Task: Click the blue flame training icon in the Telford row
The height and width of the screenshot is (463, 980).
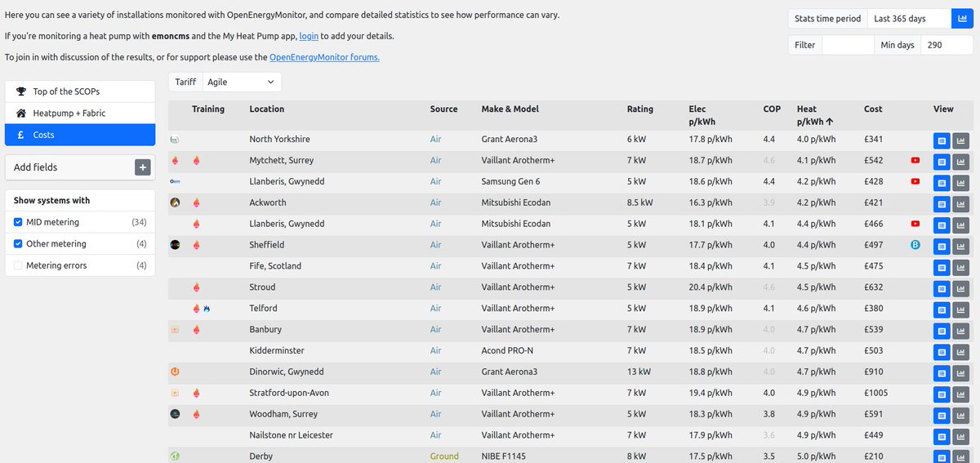Action: 207,309
